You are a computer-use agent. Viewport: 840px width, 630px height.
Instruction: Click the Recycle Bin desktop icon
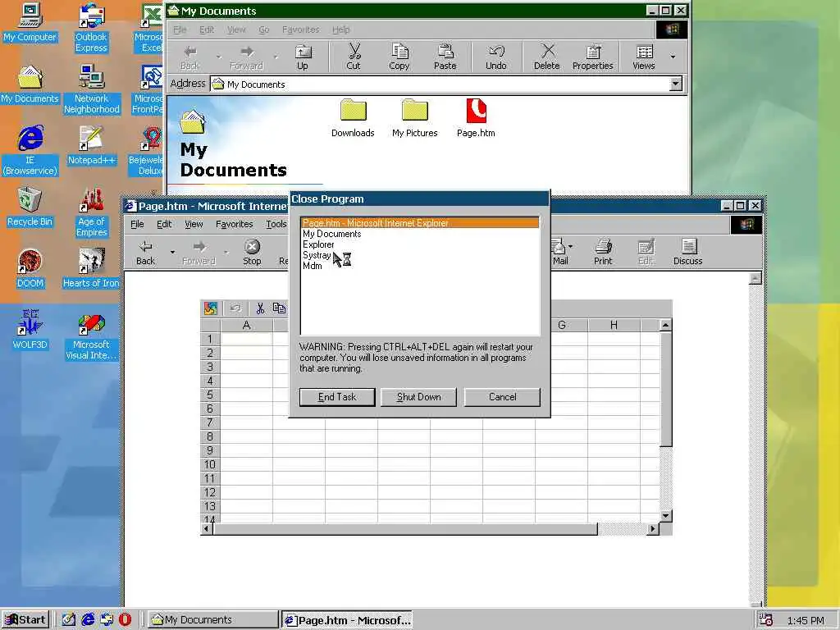pyautogui.click(x=30, y=208)
